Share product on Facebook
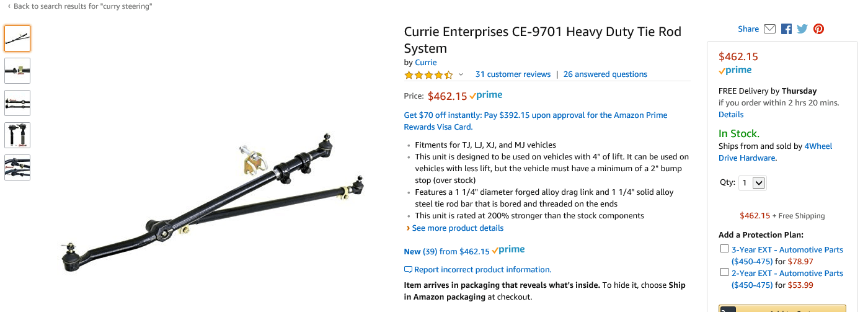The width and height of the screenshot is (868, 312). point(786,29)
